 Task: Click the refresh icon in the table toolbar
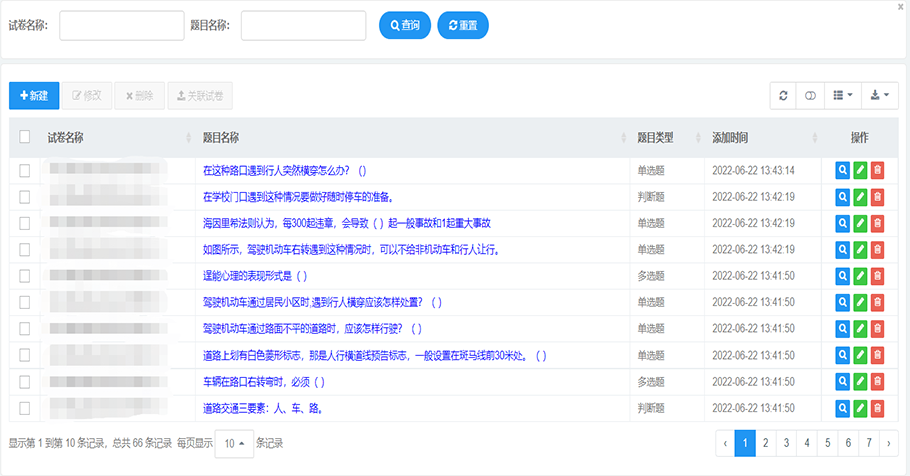(x=783, y=95)
